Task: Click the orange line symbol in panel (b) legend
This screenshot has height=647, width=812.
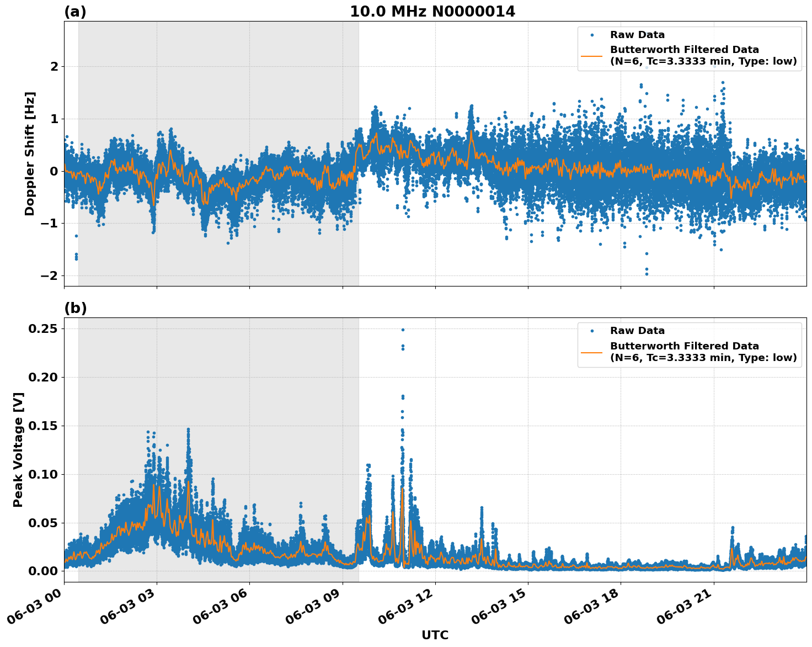Action: (593, 352)
